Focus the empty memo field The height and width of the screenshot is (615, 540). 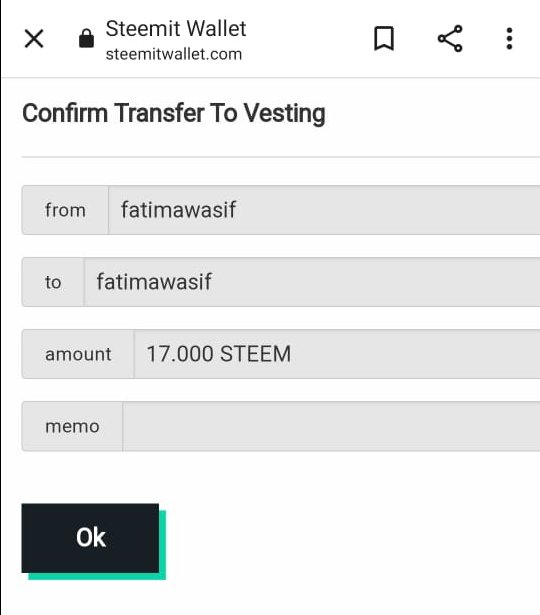coord(331,426)
